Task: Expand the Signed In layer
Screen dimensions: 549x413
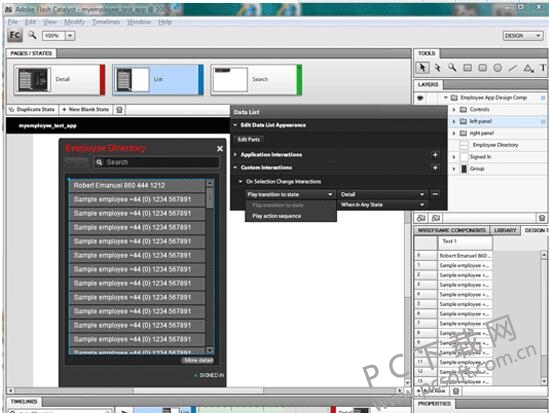Action: point(454,157)
